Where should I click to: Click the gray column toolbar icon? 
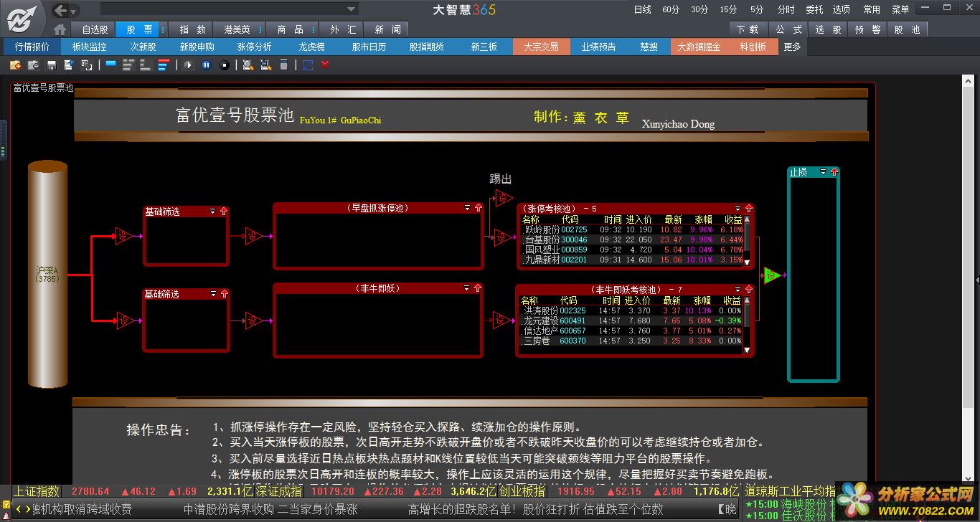pos(283,65)
